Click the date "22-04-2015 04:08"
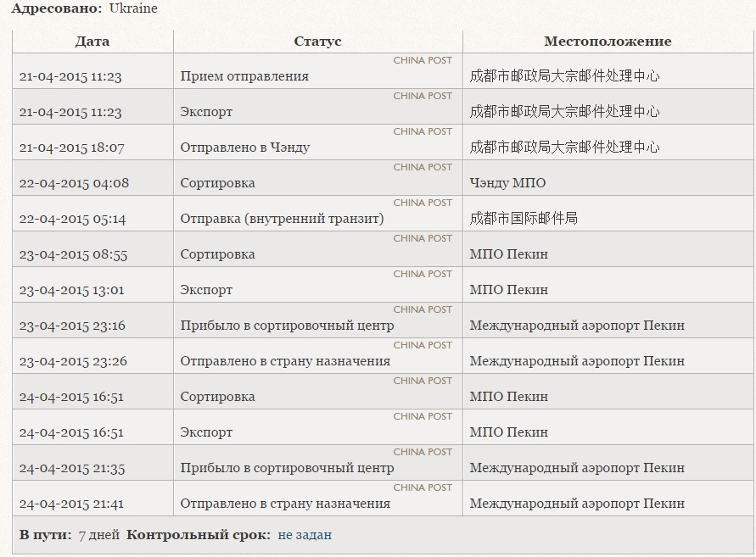Screen dimensions: 756x557 click(x=74, y=183)
